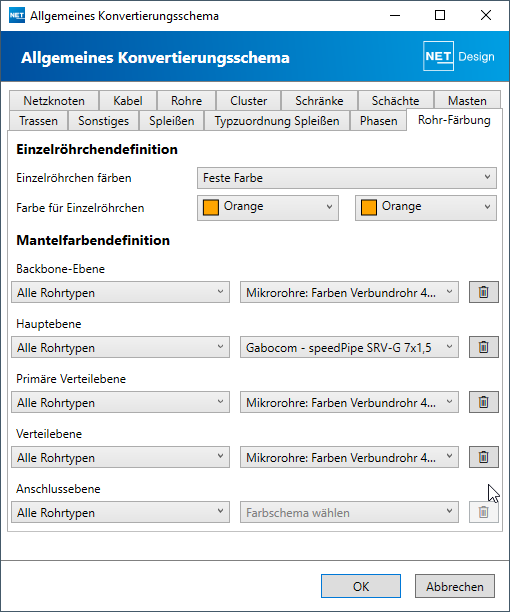This screenshot has width=510, height=612.
Task: Click the disabled trash icon for Anschlussebene
Action: [483, 512]
